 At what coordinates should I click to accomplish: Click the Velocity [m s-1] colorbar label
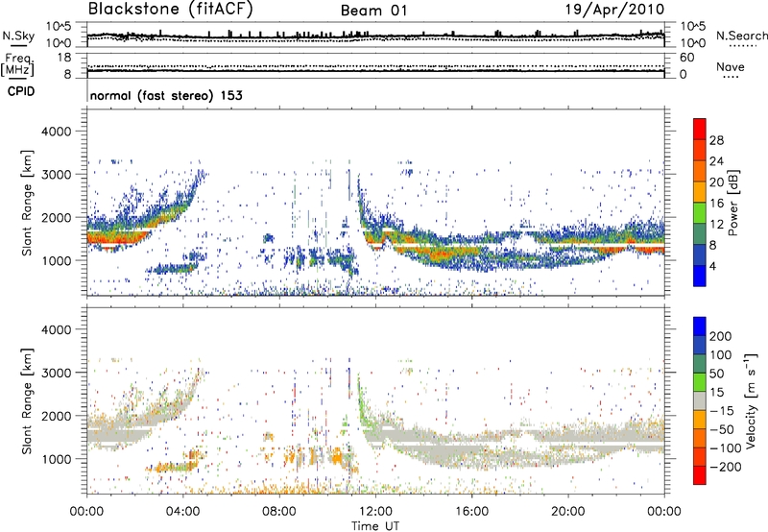pos(751,401)
